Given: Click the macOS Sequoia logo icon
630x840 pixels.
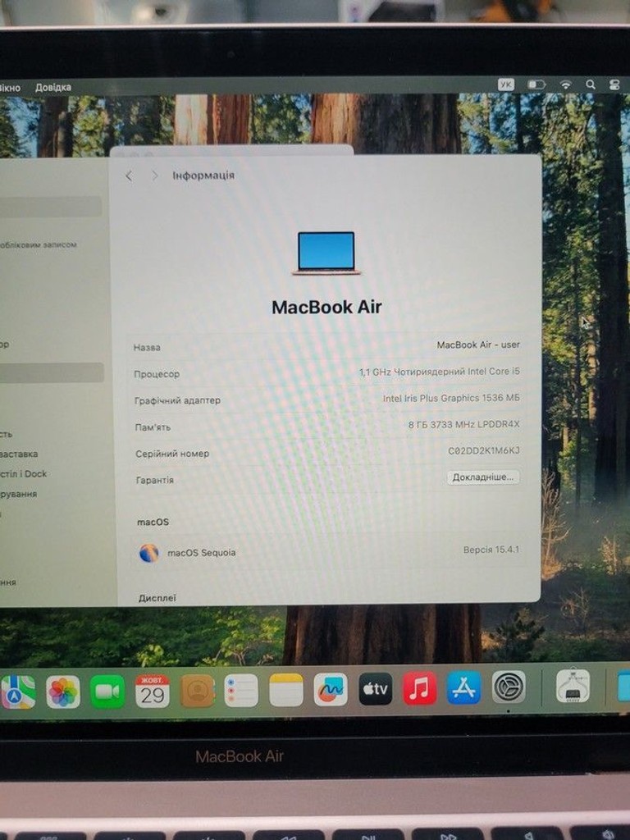Looking at the screenshot, I should [149, 553].
